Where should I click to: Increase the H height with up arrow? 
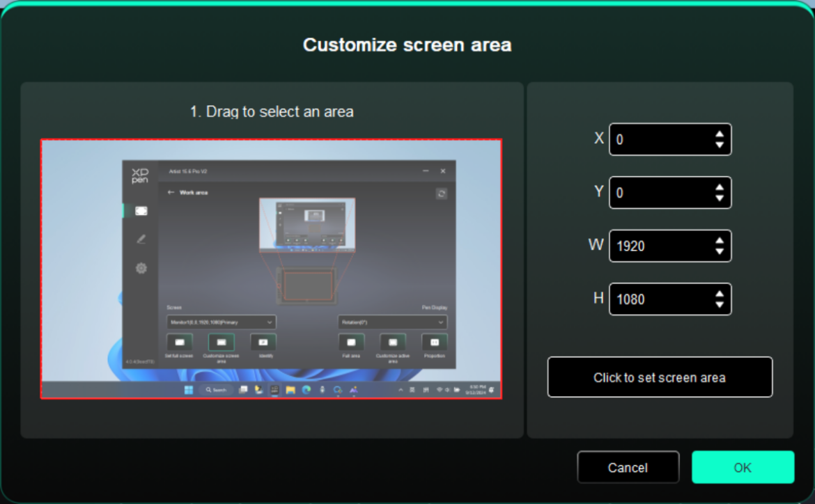tap(720, 294)
